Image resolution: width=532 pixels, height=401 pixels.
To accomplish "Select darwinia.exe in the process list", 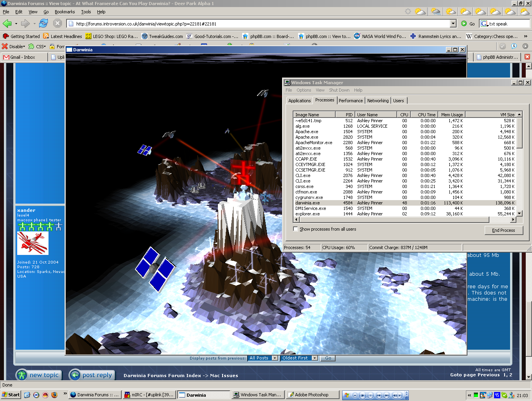I will tap(307, 203).
